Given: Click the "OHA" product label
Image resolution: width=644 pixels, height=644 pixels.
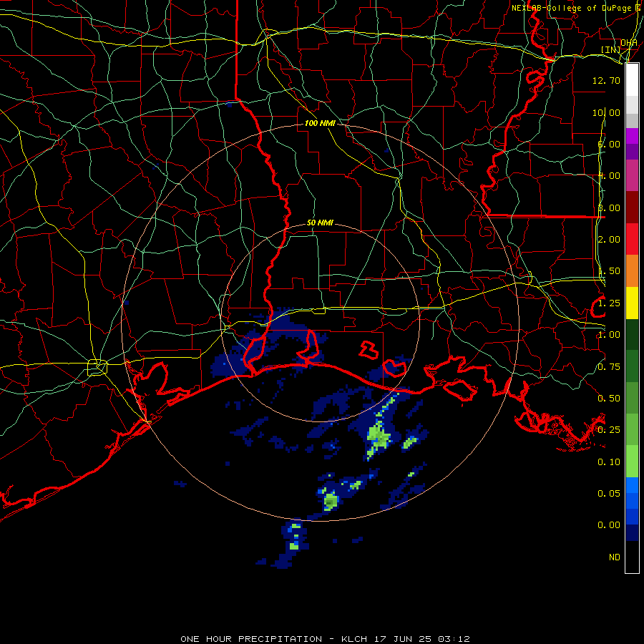Looking at the screenshot, I should (x=629, y=42).
